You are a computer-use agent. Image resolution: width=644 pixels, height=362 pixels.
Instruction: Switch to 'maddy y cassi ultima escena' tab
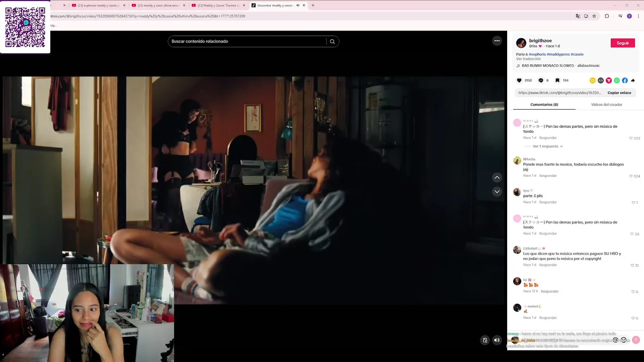pos(158,6)
